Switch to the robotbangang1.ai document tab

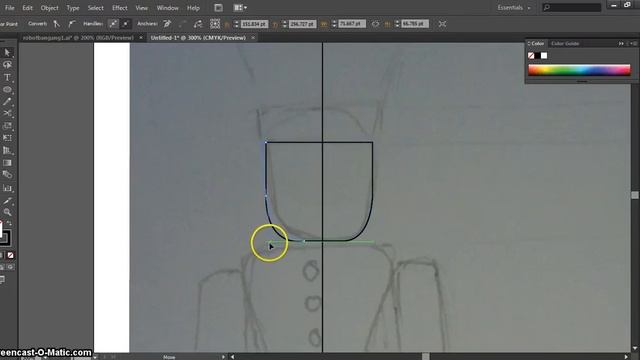[78, 38]
